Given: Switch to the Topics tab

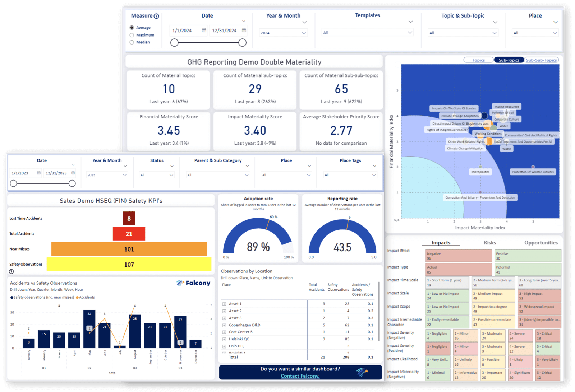Looking at the screenshot, I should (478, 60).
